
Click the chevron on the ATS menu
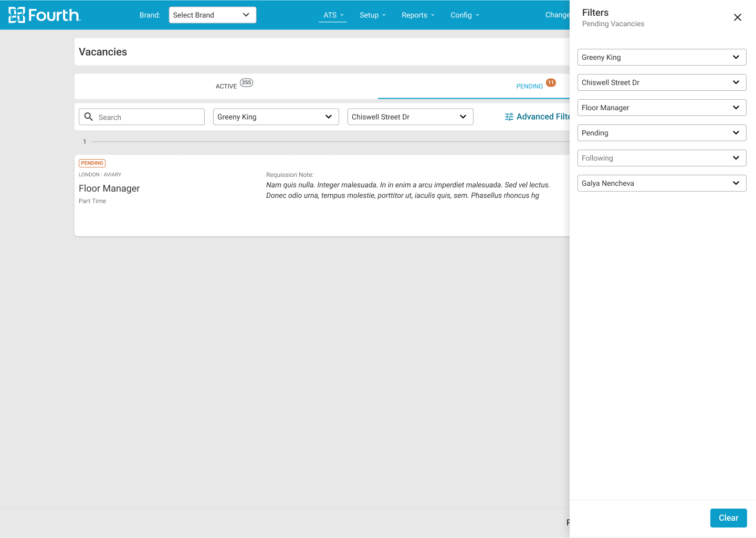click(x=341, y=15)
